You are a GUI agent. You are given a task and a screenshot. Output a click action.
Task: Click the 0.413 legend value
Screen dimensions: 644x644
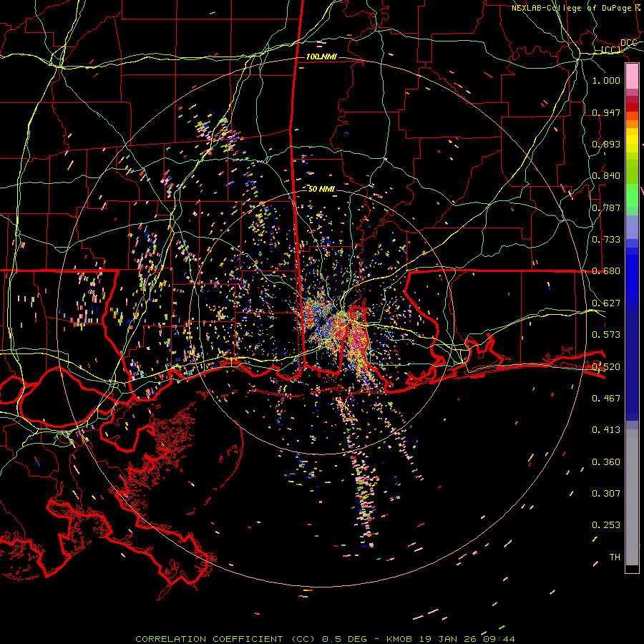click(x=606, y=429)
